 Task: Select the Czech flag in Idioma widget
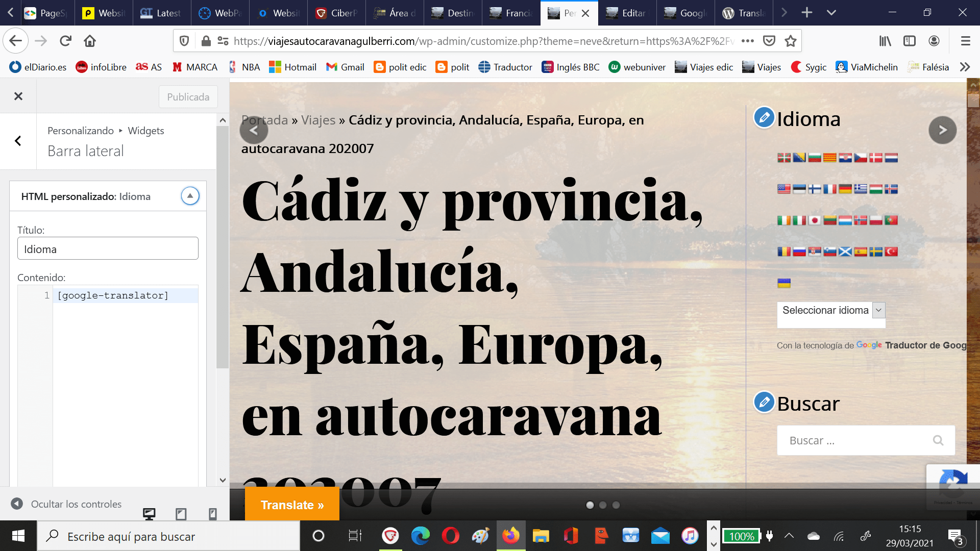click(861, 158)
